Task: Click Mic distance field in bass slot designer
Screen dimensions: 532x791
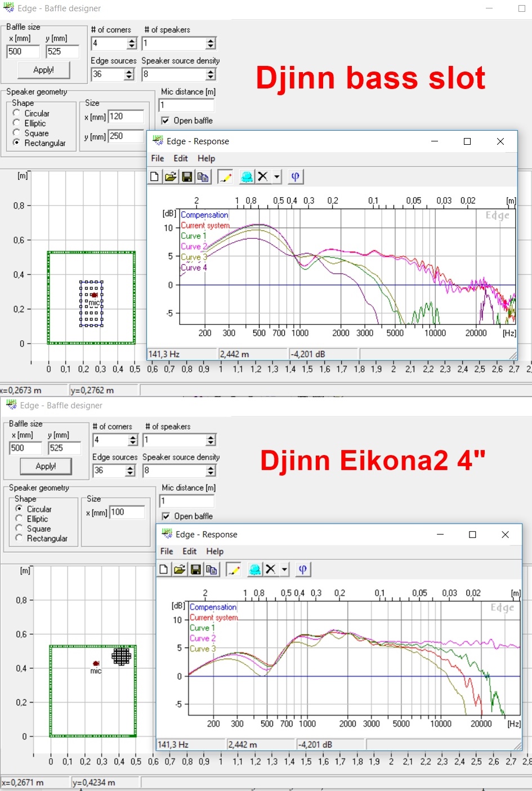Action: pyautogui.click(x=187, y=105)
